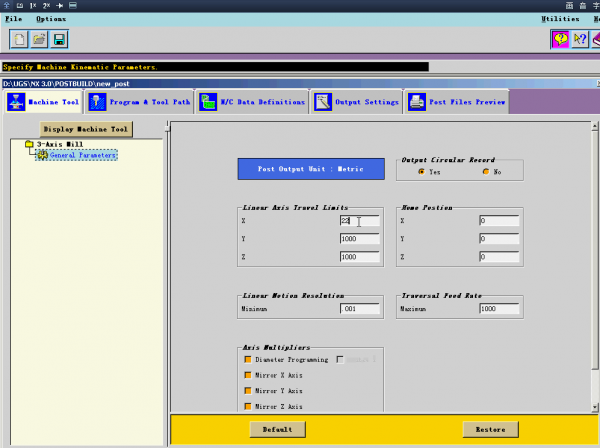Image resolution: width=600 pixels, height=448 pixels.
Task: Click Linear Axis Travel Limits Z field
Action: (x=359, y=257)
